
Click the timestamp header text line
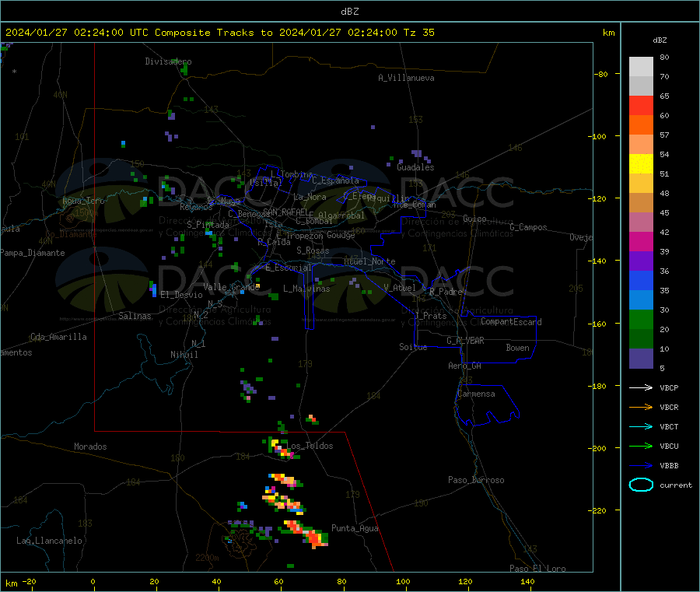[219, 33]
